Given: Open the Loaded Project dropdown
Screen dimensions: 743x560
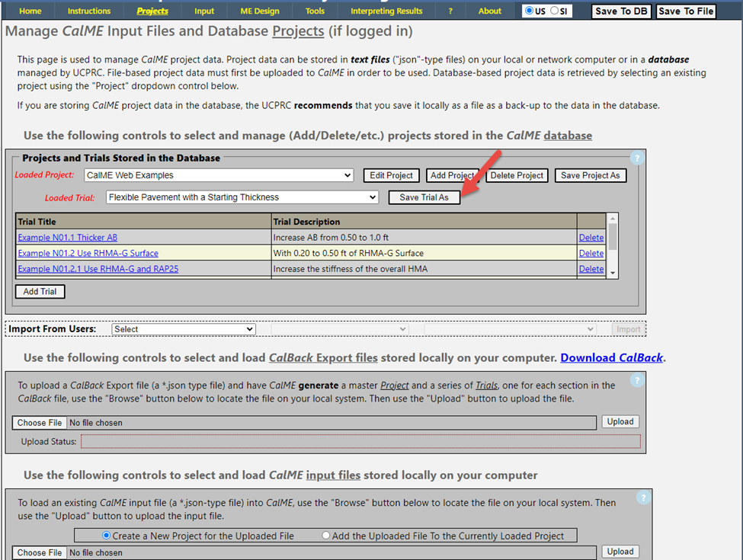Looking at the screenshot, I should tap(219, 175).
